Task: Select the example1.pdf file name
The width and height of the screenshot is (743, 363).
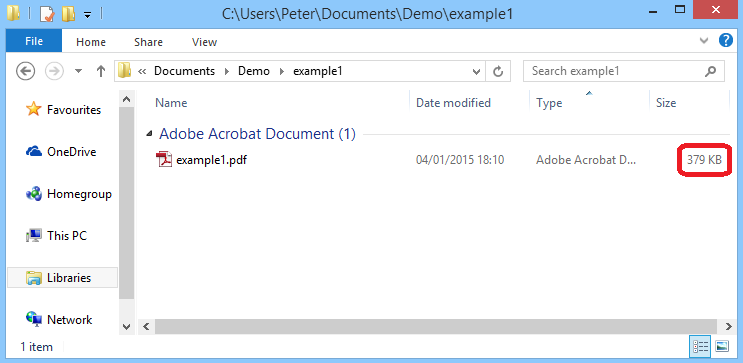Action: [211, 160]
